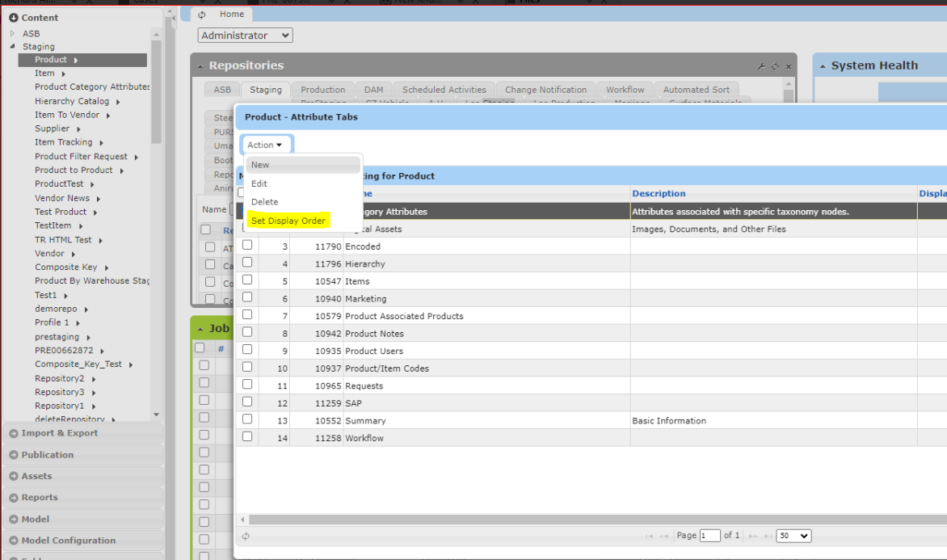This screenshot has width=947, height=560.
Task: Open the Administrator role dropdown
Action: coord(244,35)
